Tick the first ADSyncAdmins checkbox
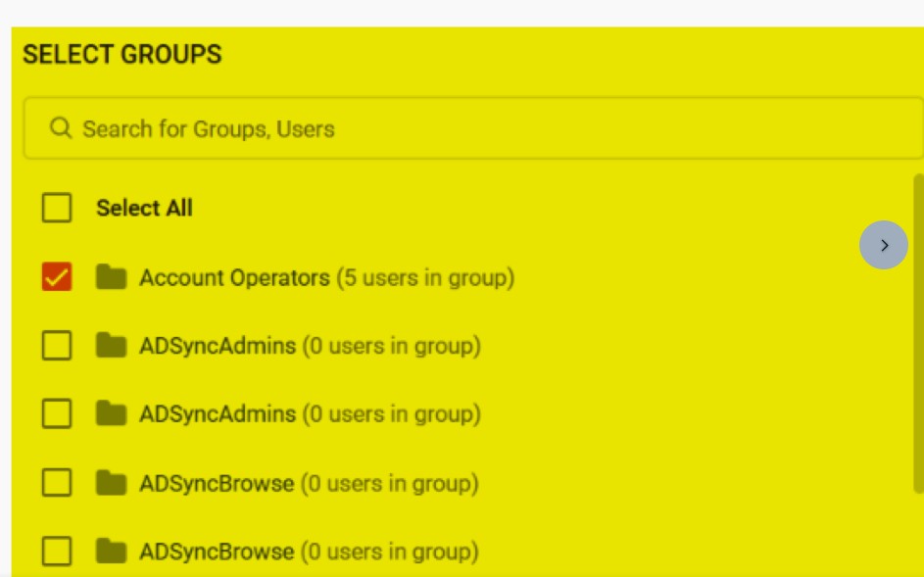The width and height of the screenshot is (924, 577). click(x=57, y=346)
